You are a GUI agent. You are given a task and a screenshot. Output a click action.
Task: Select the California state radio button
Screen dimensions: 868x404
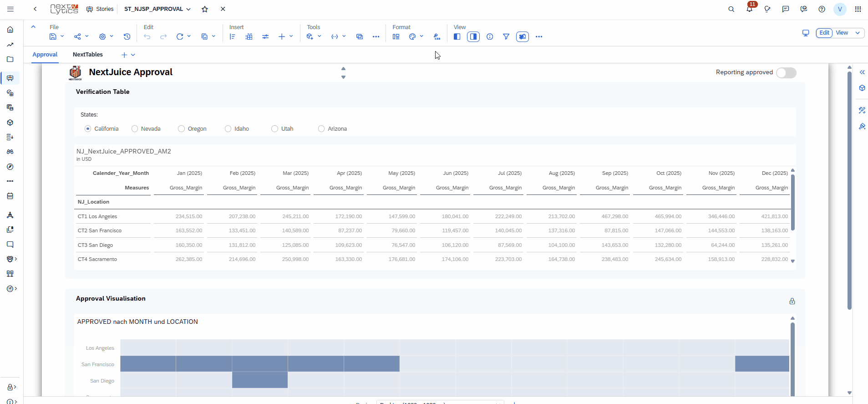(x=88, y=129)
